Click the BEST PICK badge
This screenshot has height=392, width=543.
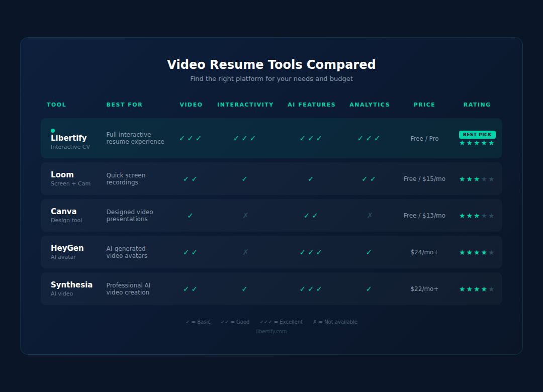477,134
